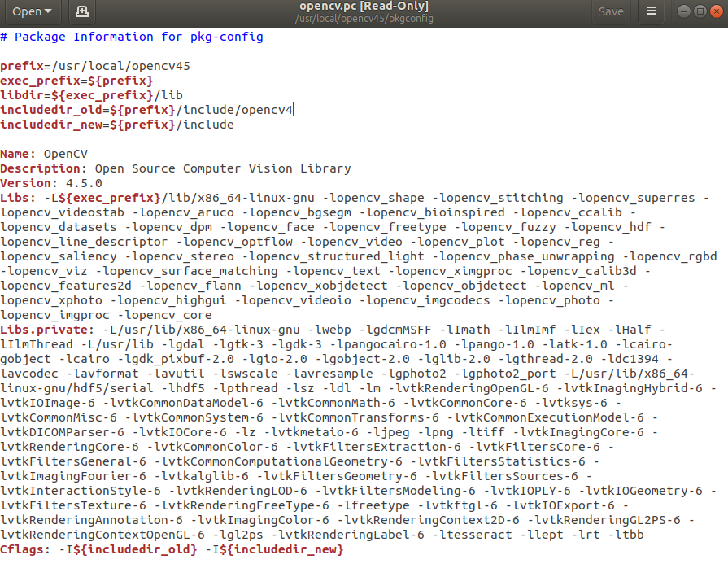Viewport: 728px width, 577px height.
Task: Click the -lgdk_pixbuf-2.0 entry
Action: coord(176,359)
